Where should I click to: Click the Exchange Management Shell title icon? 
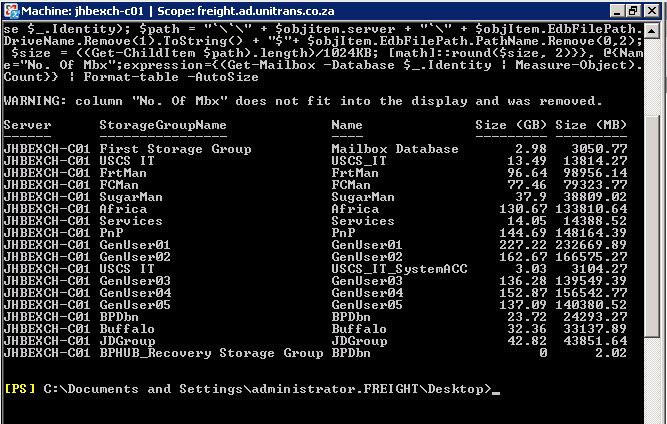pyautogui.click(x=11, y=11)
